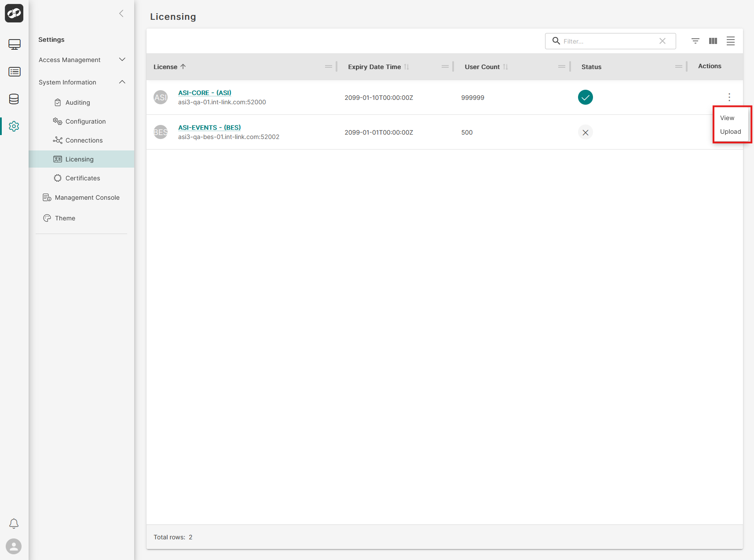
Task: Open Auditing page
Action: pyautogui.click(x=78, y=102)
